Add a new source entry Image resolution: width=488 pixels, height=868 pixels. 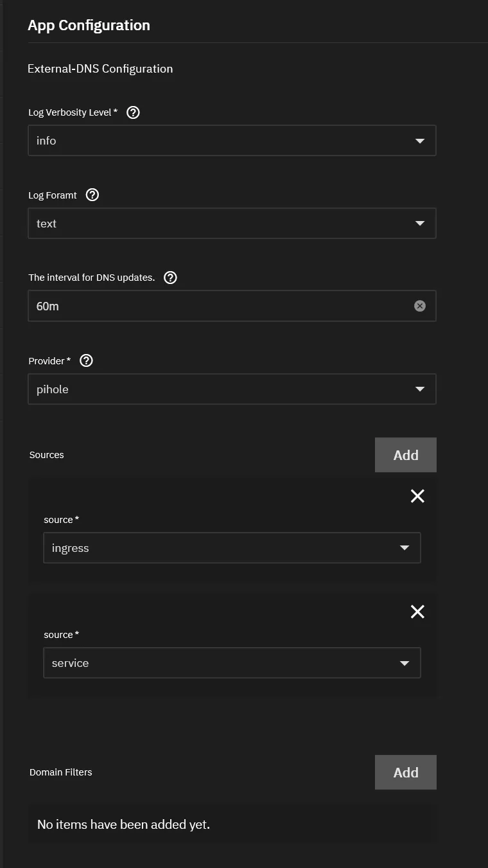coord(405,454)
